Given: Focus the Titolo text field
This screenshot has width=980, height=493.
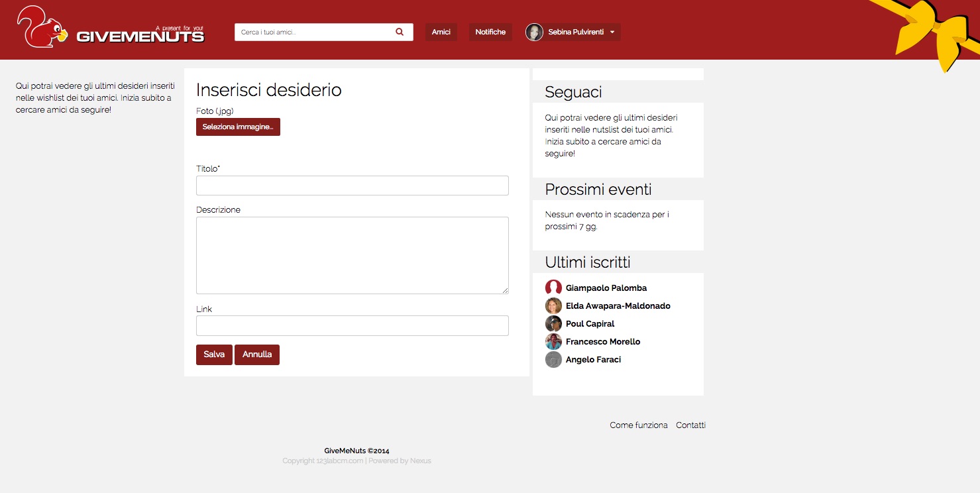Looking at the screenshot, I should click(x=352, y=186).
